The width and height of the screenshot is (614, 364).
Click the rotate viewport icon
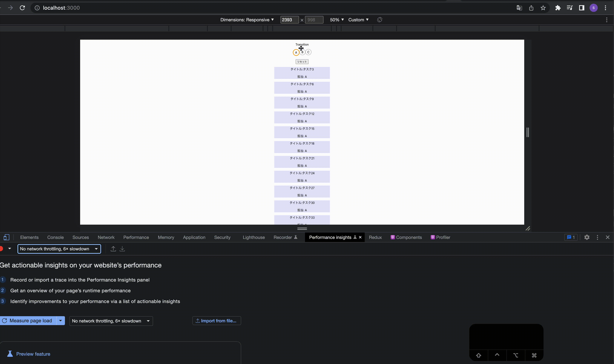pyautogui.click(x=380, y=20)
